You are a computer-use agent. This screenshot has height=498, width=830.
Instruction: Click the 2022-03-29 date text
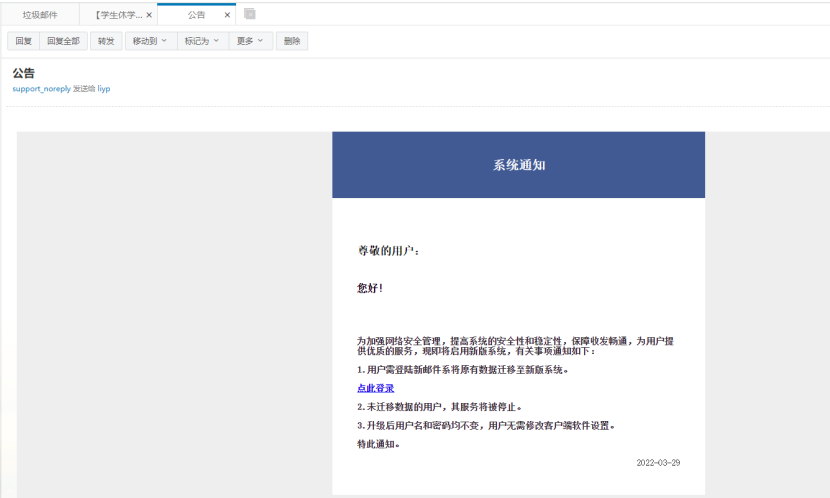pyautogui.click(x=658, y=463)
